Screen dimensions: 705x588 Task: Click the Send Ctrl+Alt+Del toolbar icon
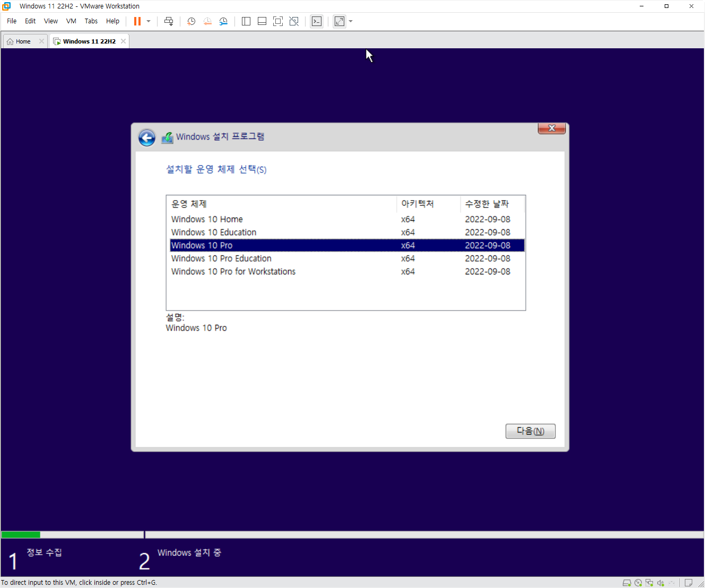169,21
